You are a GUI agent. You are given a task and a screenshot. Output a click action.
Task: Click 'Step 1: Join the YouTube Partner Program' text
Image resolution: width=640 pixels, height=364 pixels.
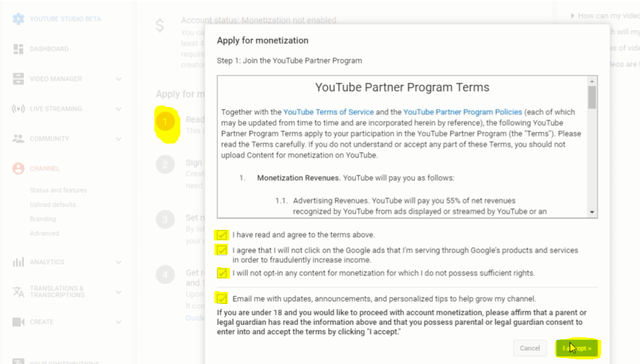click(289, 60)
